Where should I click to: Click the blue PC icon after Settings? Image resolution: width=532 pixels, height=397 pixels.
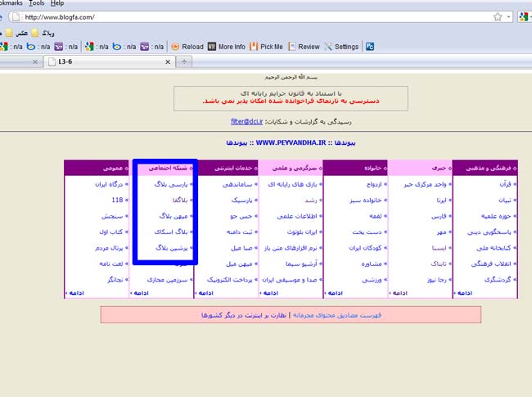point(370,47)
